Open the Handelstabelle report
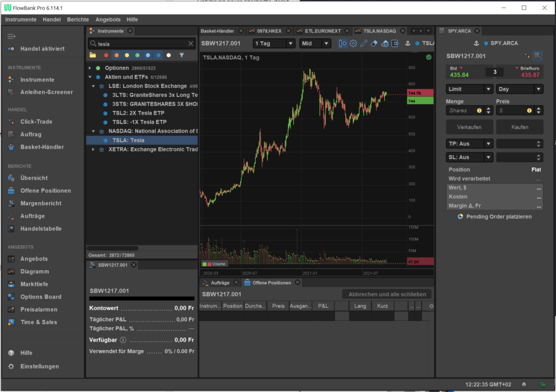Screen dimensions: 556x392 click(41, 229)
